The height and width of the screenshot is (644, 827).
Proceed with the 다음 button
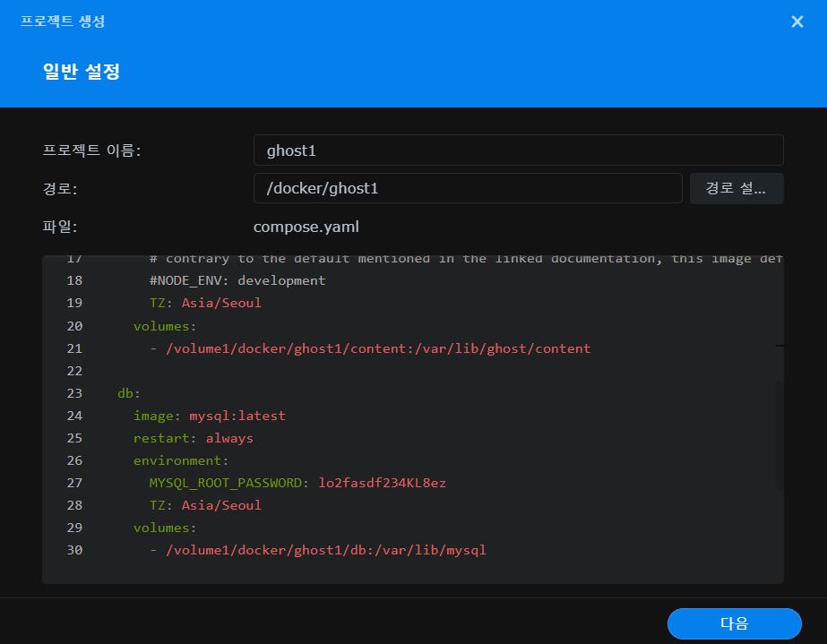pos(734,623)
